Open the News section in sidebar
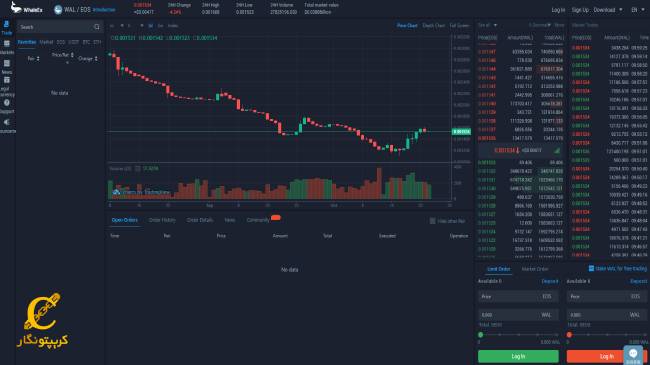Image resolution: width=650 pixels, height=365 pixels. click(7, 66)
